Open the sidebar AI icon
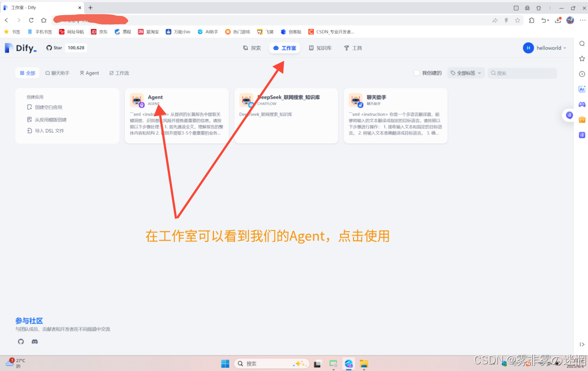The image size is (588, 371). [582, 89]
